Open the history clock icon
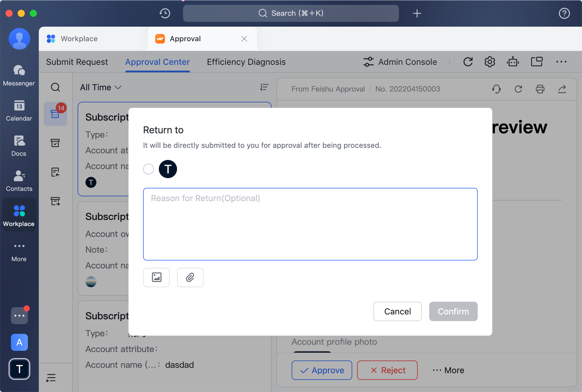This screenshot has width=582, height=392. pos(165,13)
